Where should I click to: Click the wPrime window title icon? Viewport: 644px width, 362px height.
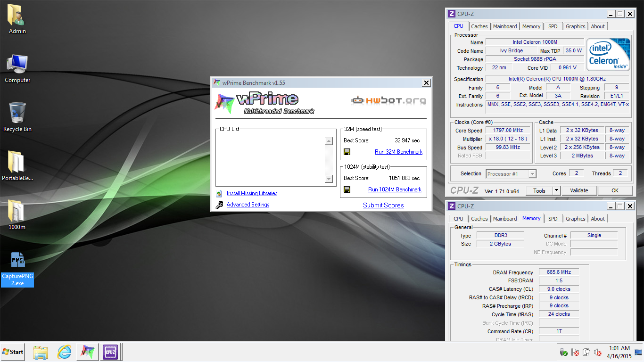click(x=216, y=82)
